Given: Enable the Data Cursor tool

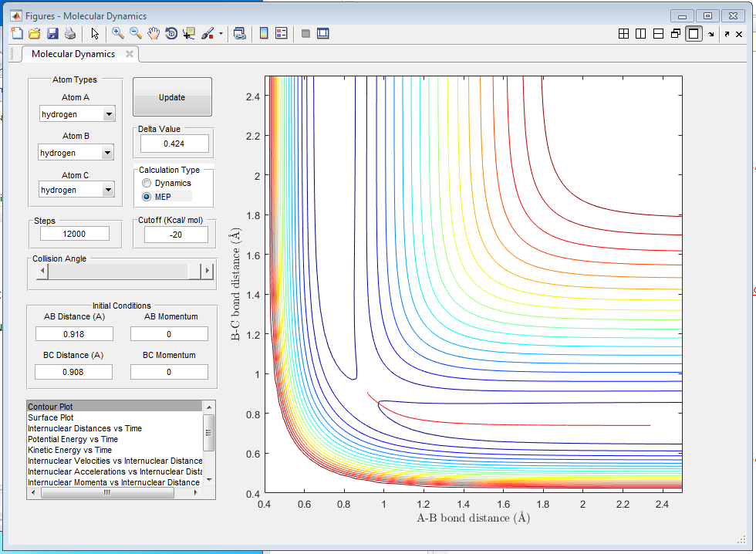Looking at the screenshot, I should pos(189,33).
